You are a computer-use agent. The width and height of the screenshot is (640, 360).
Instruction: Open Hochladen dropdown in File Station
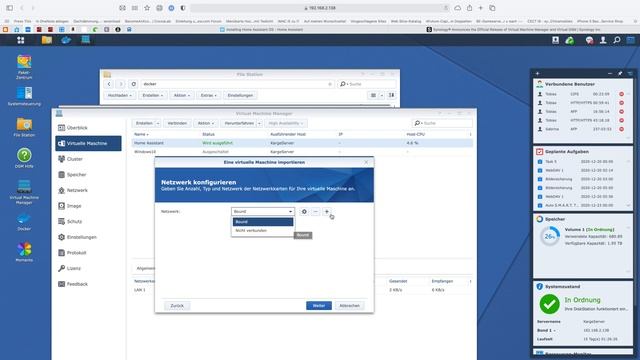tap(120, 96)
